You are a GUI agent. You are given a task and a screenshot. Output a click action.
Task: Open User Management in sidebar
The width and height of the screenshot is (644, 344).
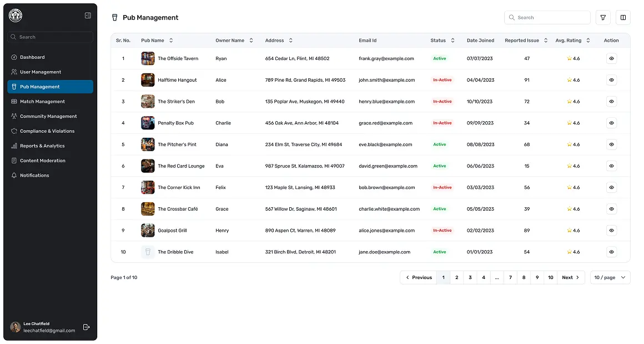point(41,72)
